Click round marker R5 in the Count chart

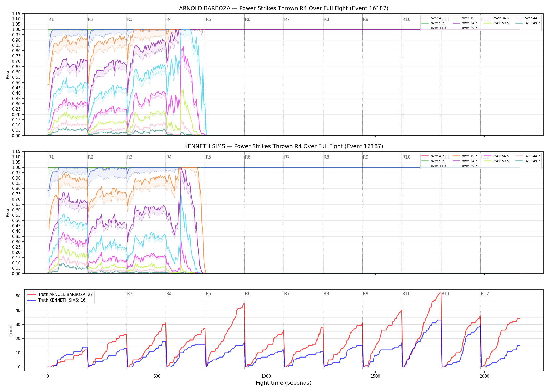point(208,294)
